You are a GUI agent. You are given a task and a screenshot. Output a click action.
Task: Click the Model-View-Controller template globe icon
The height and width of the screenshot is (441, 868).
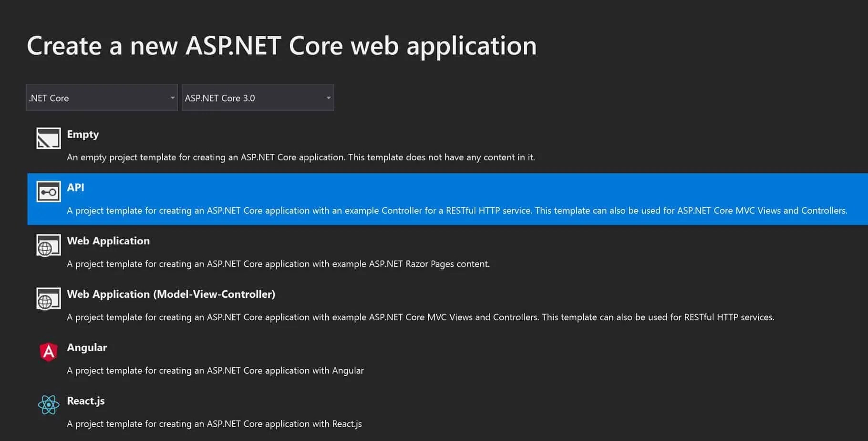tap(49, 299)
